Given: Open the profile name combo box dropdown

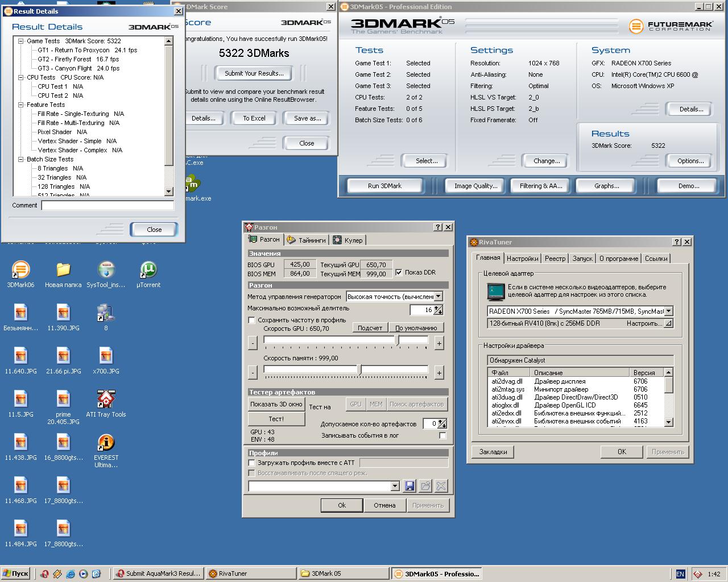Looking at the screenshot, I should pos(395,486).
